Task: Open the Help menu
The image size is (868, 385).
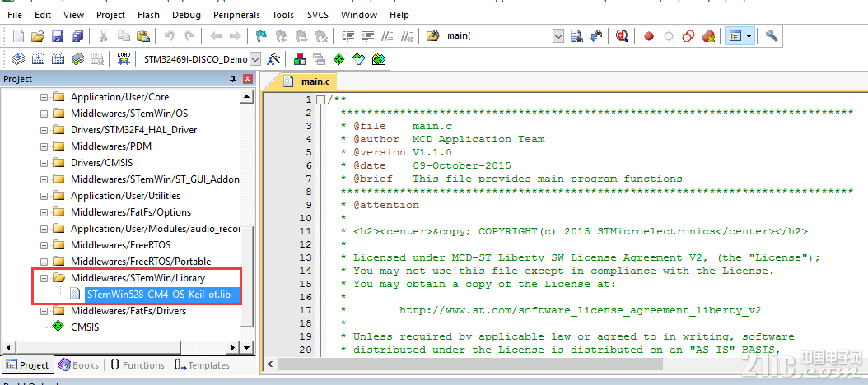Action: pos(399,15)
